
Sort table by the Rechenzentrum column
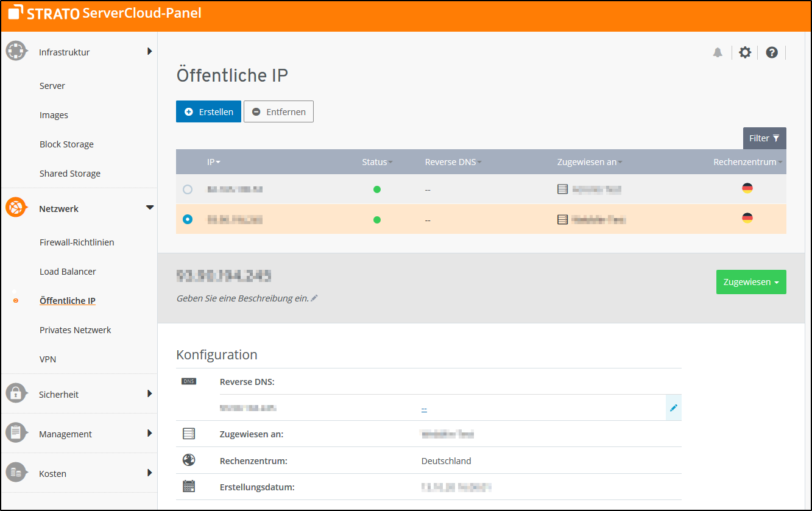click(x=747, y=162)
